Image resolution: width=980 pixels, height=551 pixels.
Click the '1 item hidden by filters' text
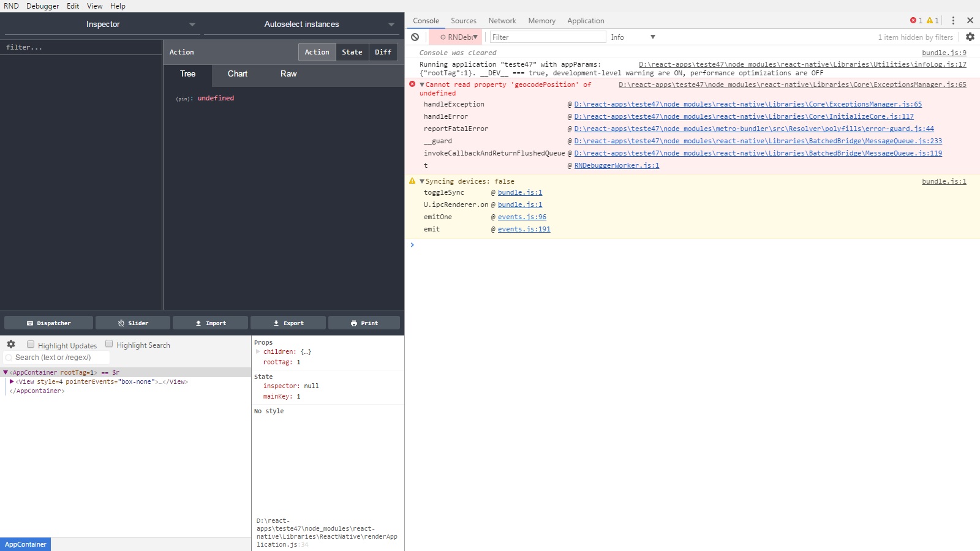pos(916,37)
